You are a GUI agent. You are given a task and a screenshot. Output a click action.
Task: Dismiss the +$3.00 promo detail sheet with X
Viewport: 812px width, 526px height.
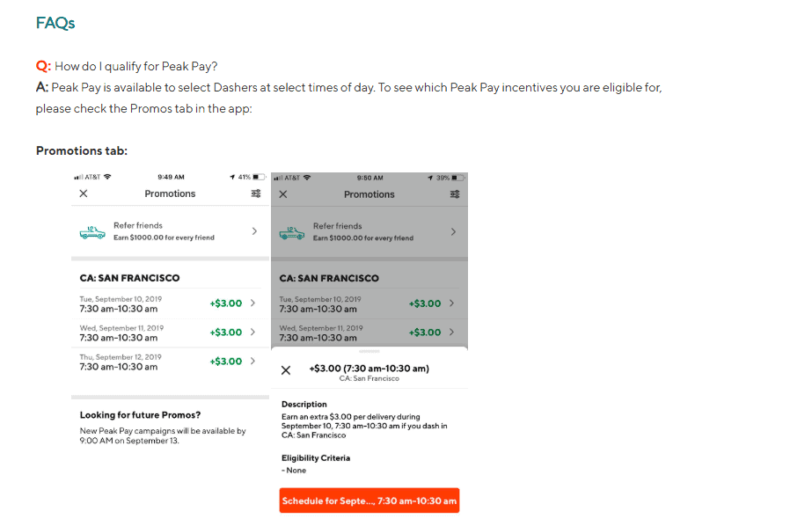(286, 370)
